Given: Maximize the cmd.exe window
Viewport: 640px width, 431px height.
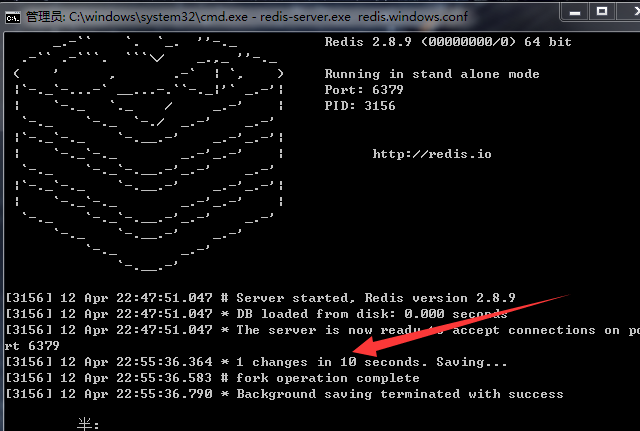Looking at the screenshot, I should point(602,12).
